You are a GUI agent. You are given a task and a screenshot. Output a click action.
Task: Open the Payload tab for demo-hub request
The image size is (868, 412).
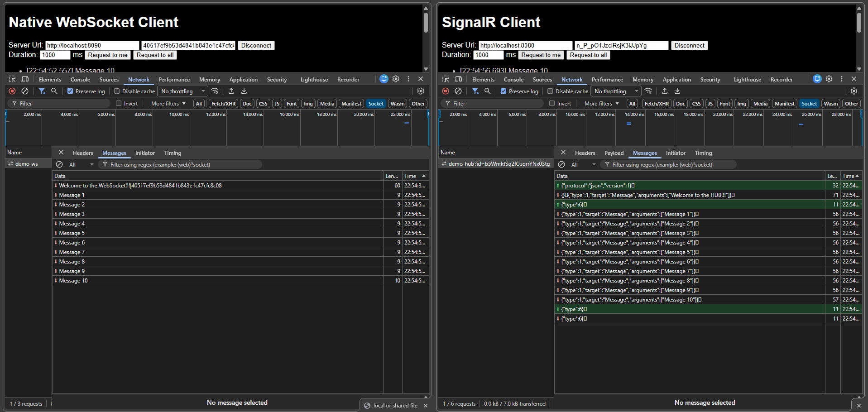(614, 153)
